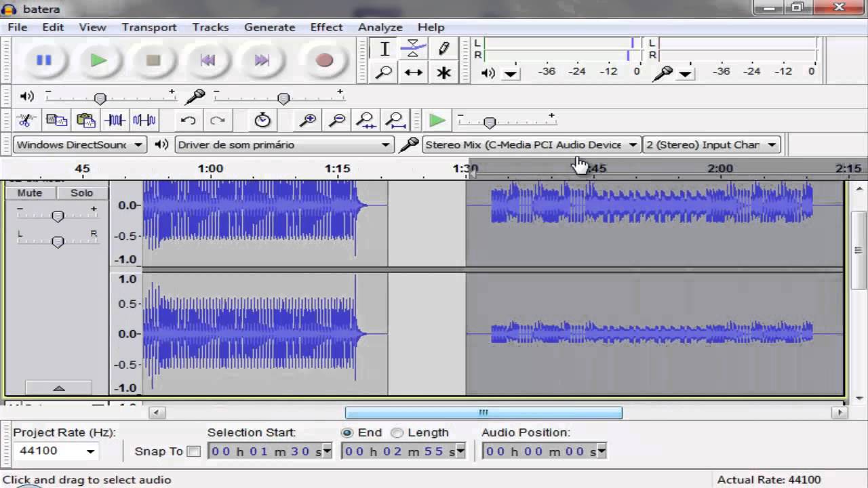
Task: Skip to Start of the track
Action: pyautogui.click(x=208, y=60)
